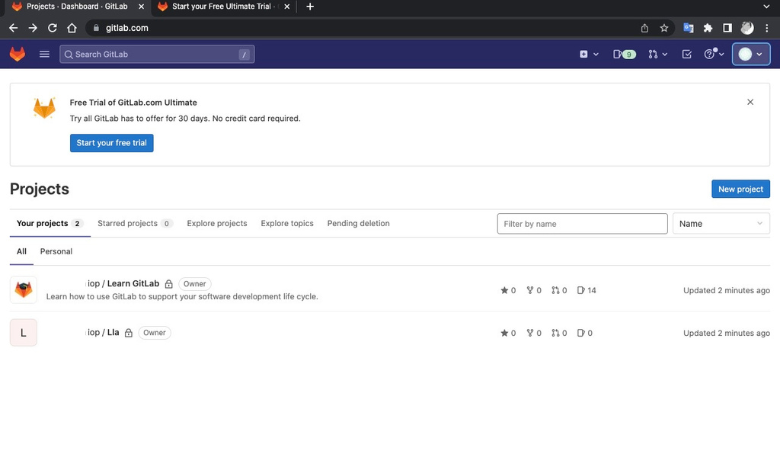Open the Explore projects tab
Viewport: 780px width, 470px height.
tap(217, 223)
